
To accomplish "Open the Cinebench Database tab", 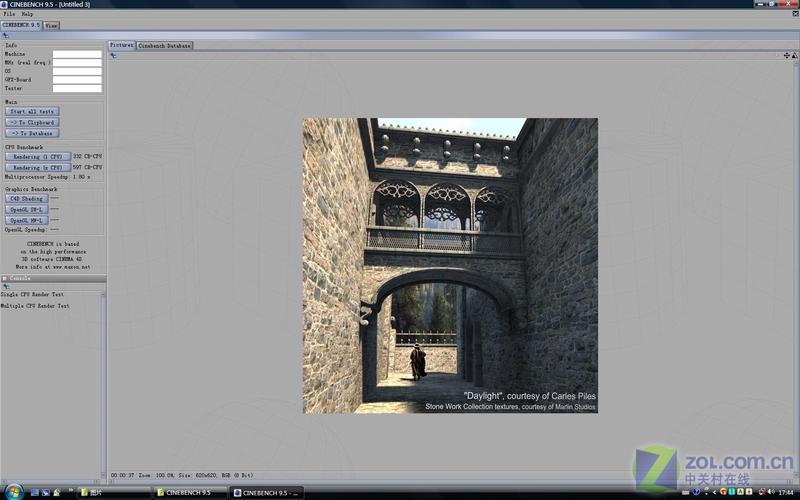I will coord(164,45).
